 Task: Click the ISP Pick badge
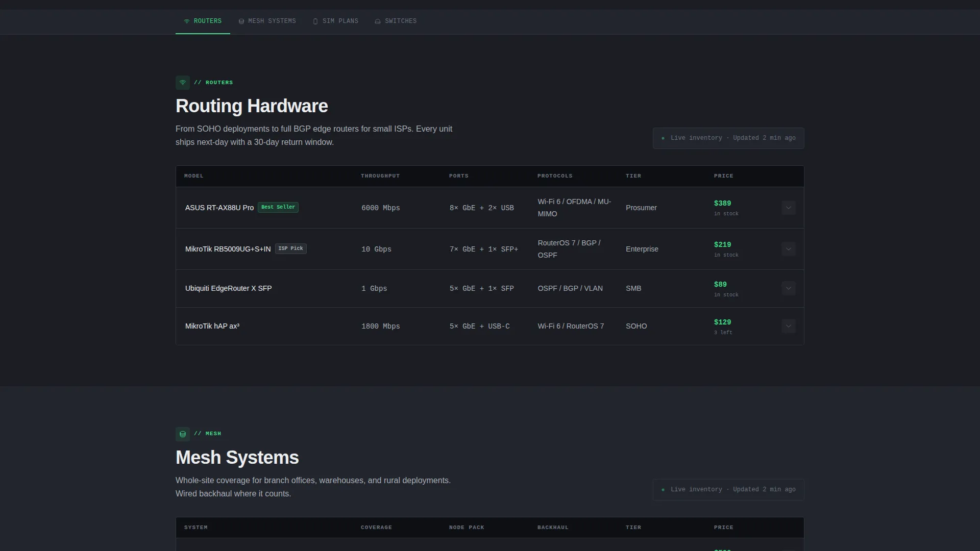point(291,248)
